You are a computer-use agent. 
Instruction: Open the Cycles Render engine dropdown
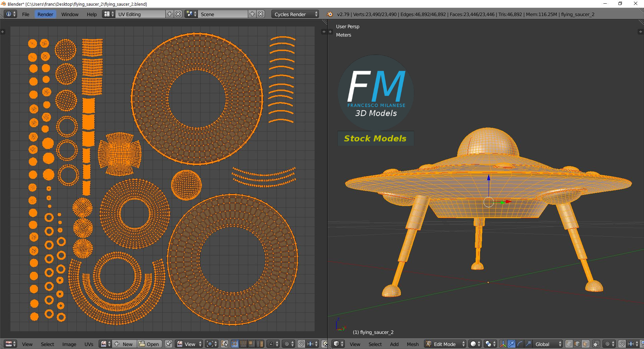click(295, 14)
